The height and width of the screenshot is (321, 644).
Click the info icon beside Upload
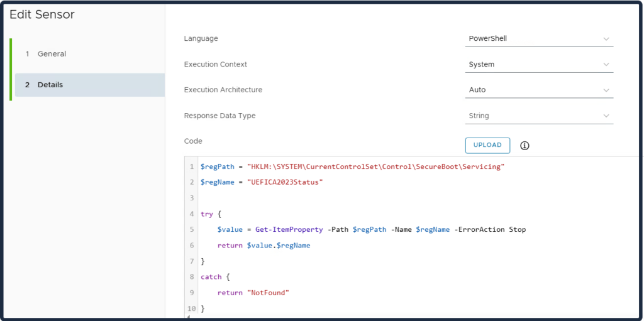[525, 146]
